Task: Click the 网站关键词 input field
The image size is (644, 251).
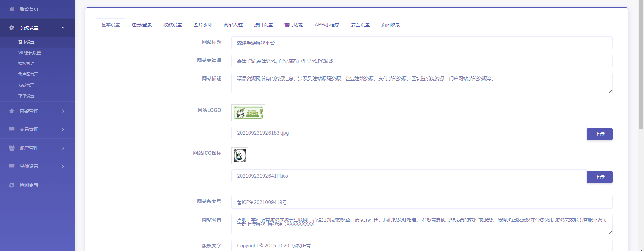Action: [x=422, y=61]
